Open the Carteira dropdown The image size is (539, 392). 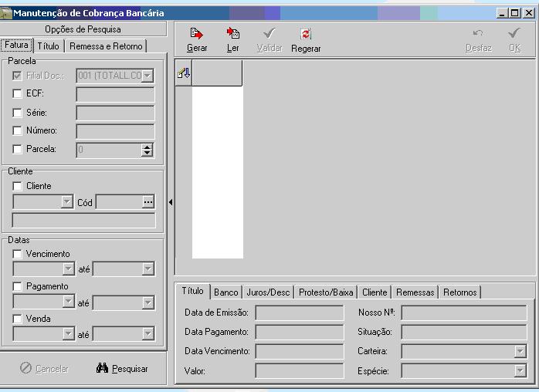click(520, 352)
